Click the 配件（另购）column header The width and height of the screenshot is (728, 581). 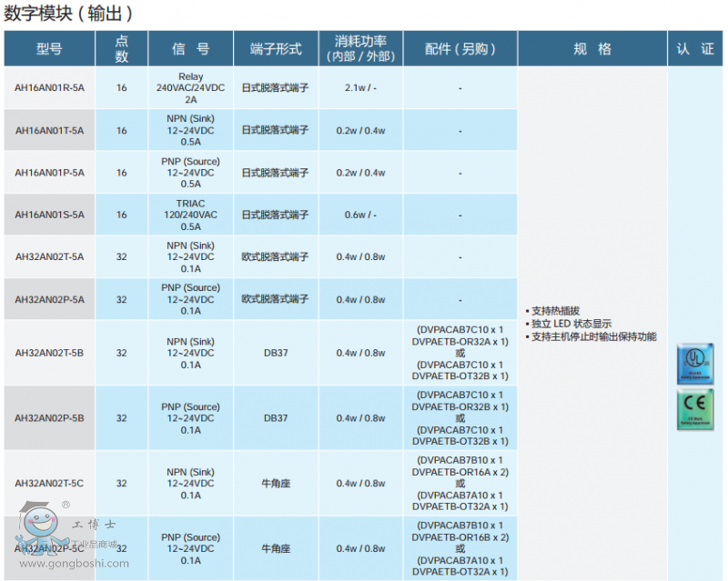[460, 49]
